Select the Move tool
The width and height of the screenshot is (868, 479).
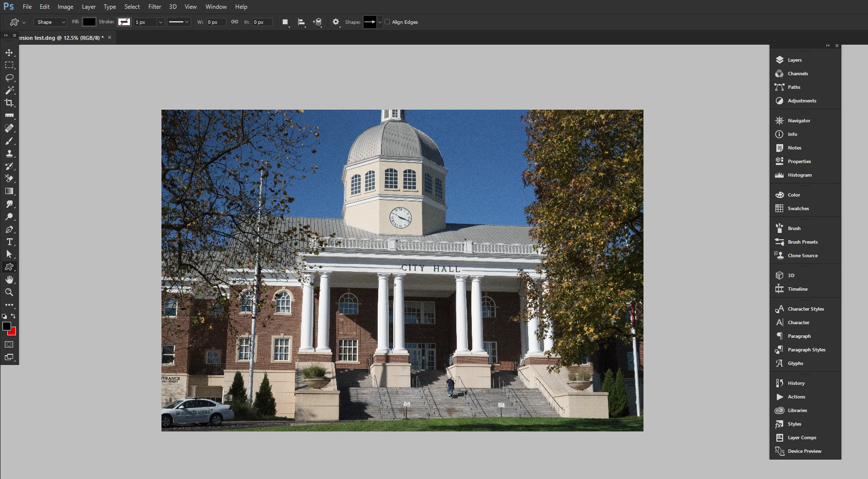tap(9, 52)
